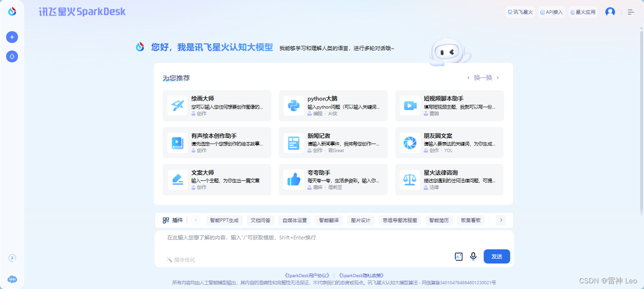Open the water-drop assistant icon in sidebar
Viewport: 644px width, 289px height.
12,56
